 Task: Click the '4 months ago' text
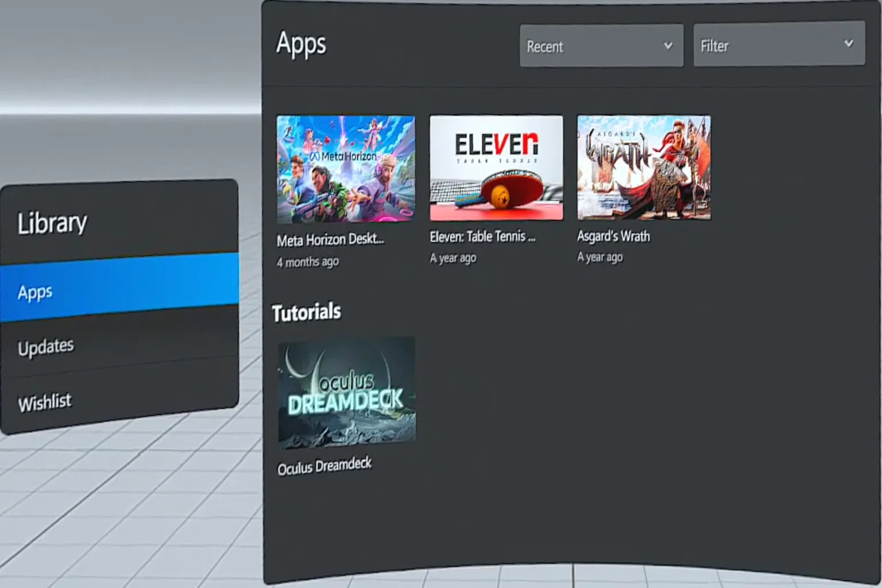[x=308, y=262]
